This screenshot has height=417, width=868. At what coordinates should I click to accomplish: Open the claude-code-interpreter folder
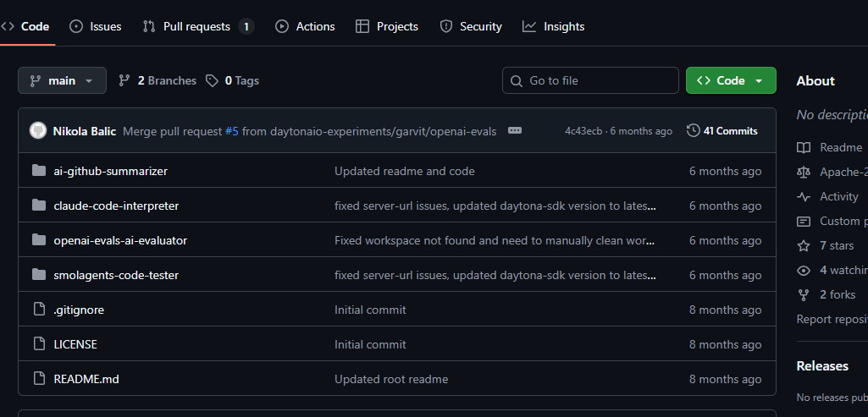point(116,206)
